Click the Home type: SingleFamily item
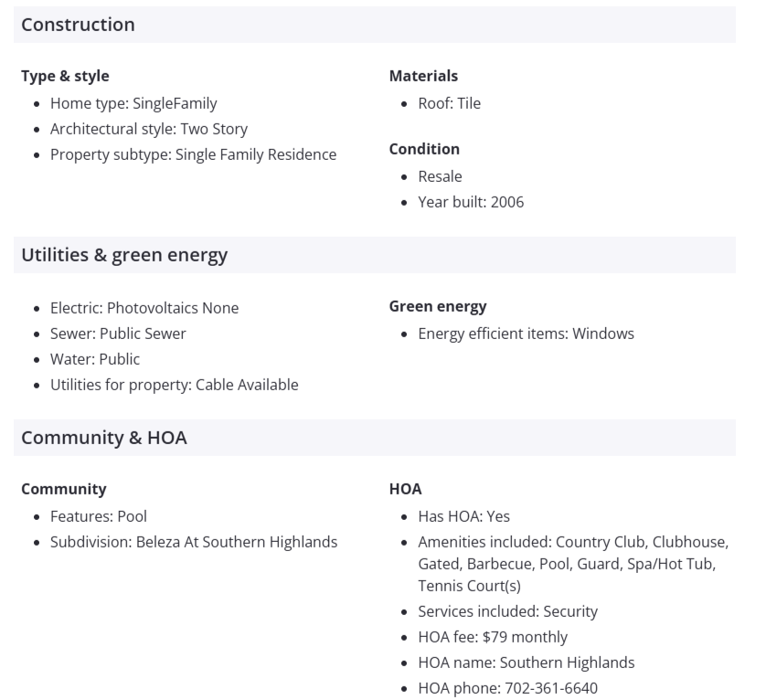The height and width of the screenshot is (700, 766). coord(133,103)
